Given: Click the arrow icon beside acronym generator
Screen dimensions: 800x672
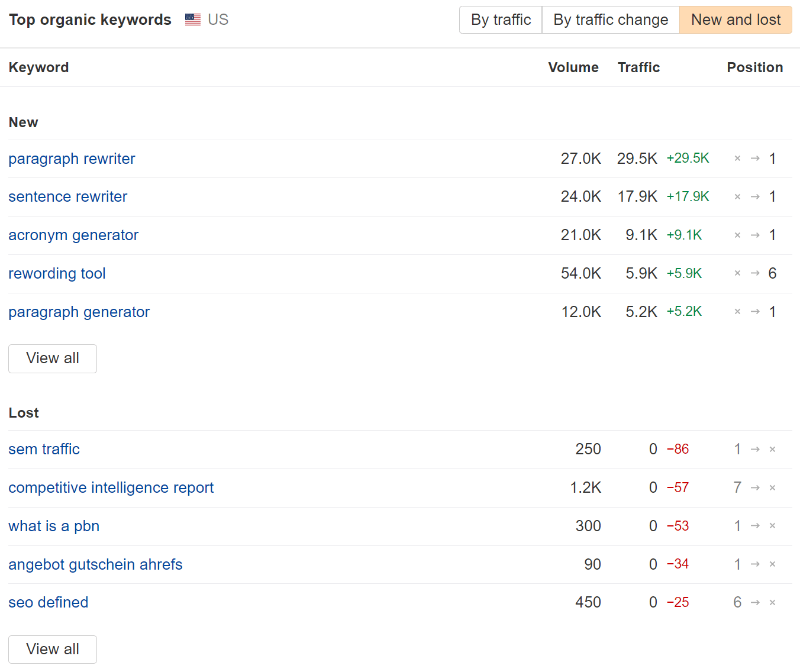Looking at the screenshot, I should pos(756,235).
